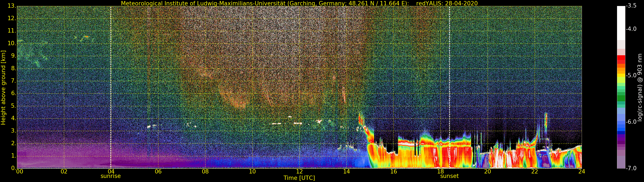Image resolution: width=644 pixels, height=182 pixels.
Task: Click the height axis tick "5."
Action: [x=13, y=106]
